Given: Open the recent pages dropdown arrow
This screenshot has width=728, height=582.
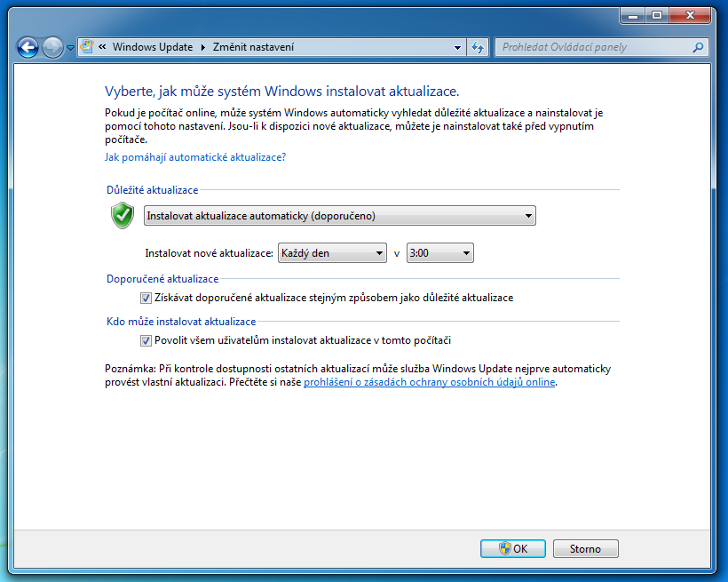Looking at the screenshot, I should point(70,47).
